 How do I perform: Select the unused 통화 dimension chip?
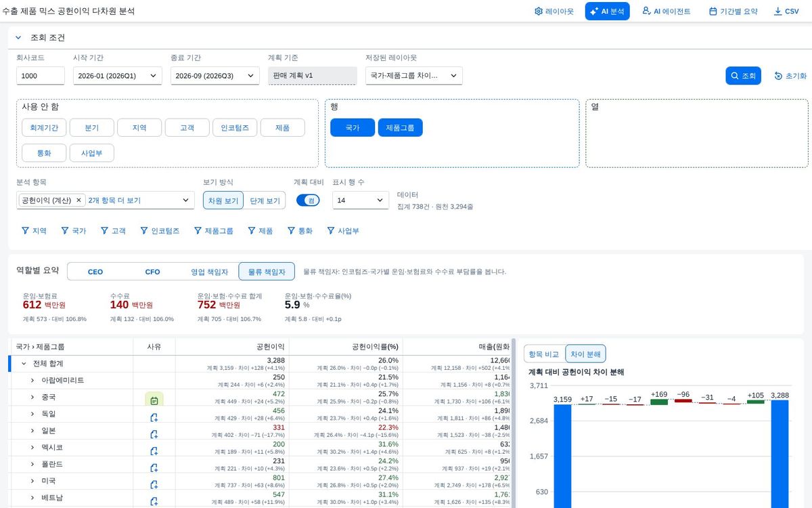pos(44,153)
